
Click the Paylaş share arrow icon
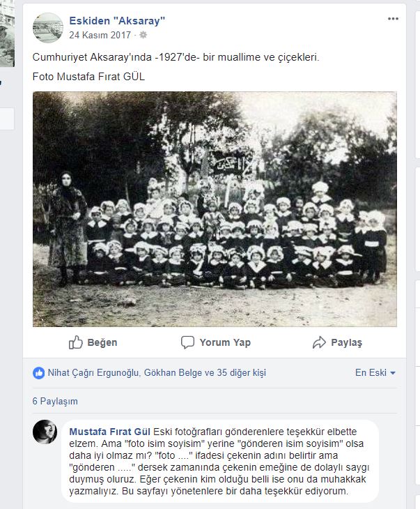[x=319, y=342]
